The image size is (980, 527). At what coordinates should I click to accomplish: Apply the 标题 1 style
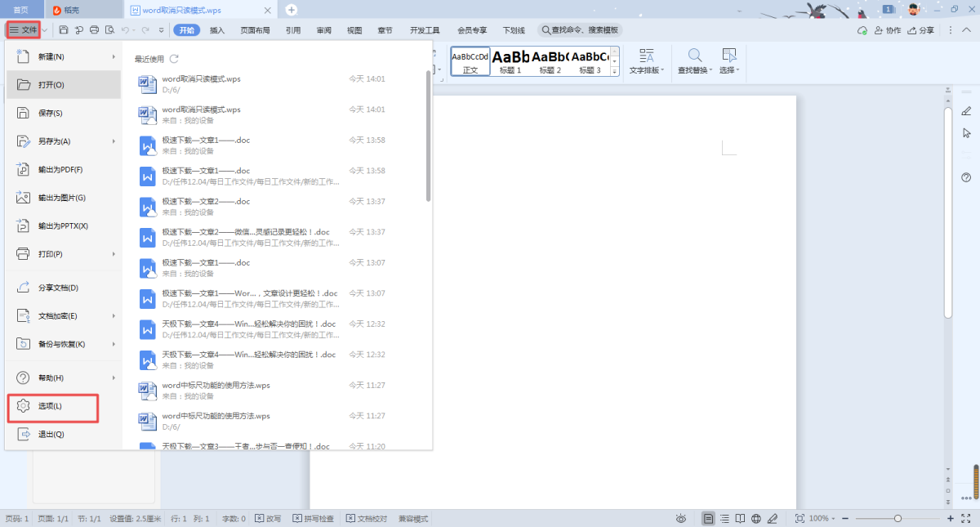point(510,61)
